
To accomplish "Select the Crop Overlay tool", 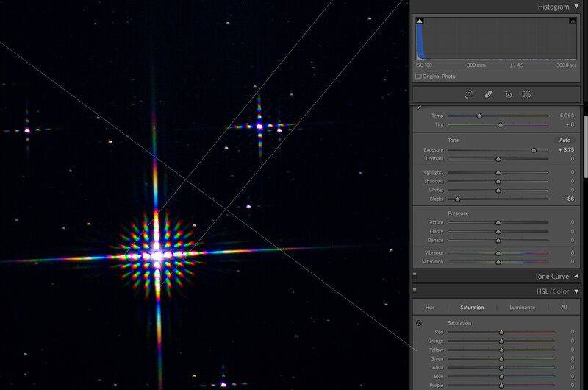I will (468, 94).
